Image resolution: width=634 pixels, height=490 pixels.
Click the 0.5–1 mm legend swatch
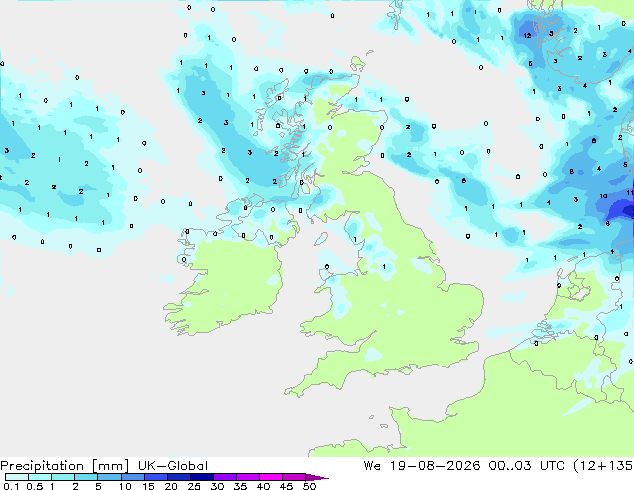pos(40,477)
